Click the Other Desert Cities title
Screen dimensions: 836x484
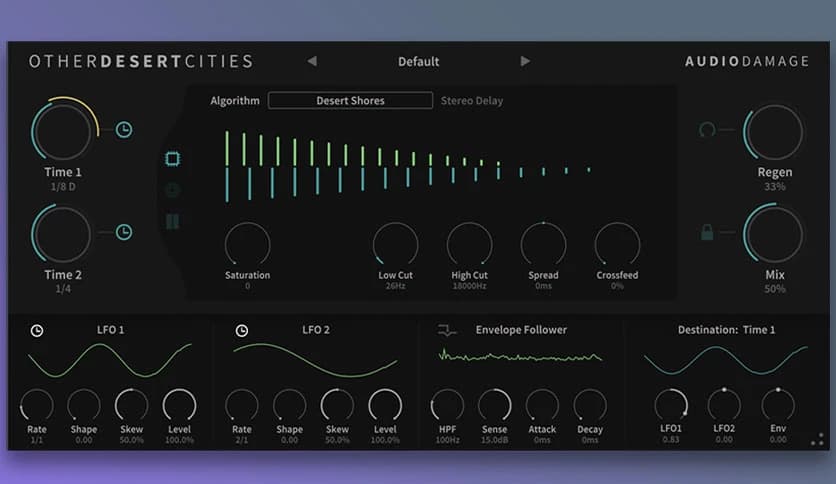coord(140,62)
